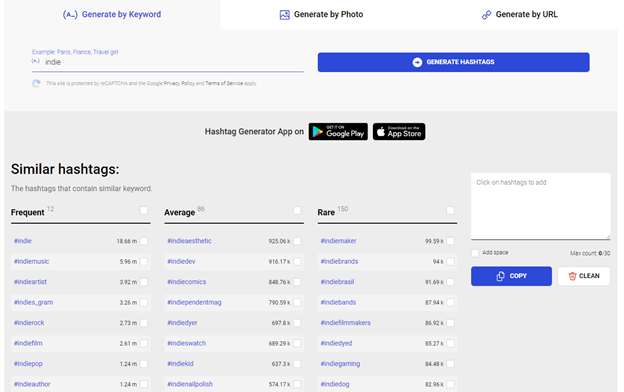Click the #indierock hashtag
This screenshot has height=392, width=624.
point(29,323)
